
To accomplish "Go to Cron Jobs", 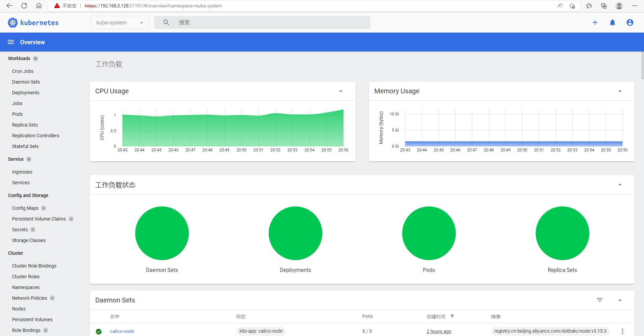I will pos(23,71).
